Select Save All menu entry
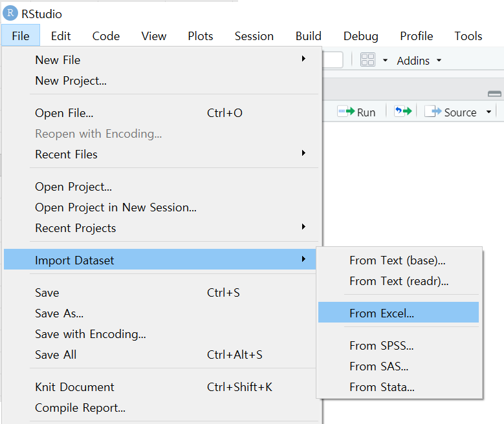 [160, 355]
